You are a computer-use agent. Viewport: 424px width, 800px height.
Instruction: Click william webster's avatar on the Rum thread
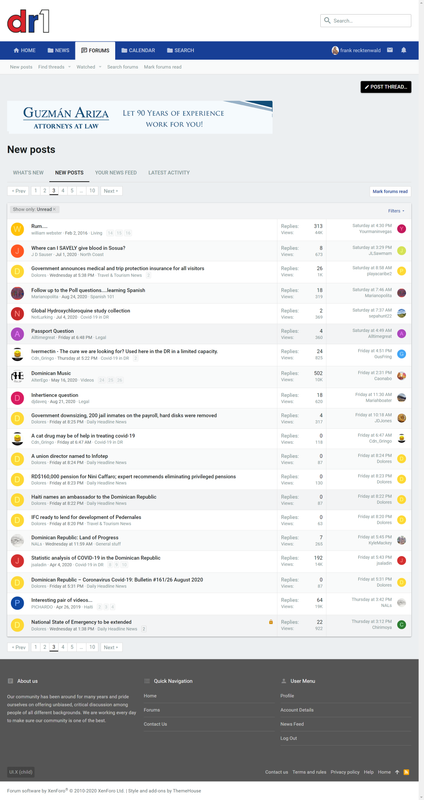[x=17, y=229]
